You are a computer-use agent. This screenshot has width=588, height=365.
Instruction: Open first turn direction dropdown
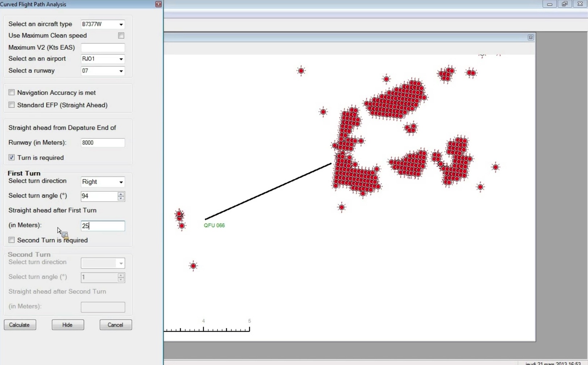click(x=121, y=182)
